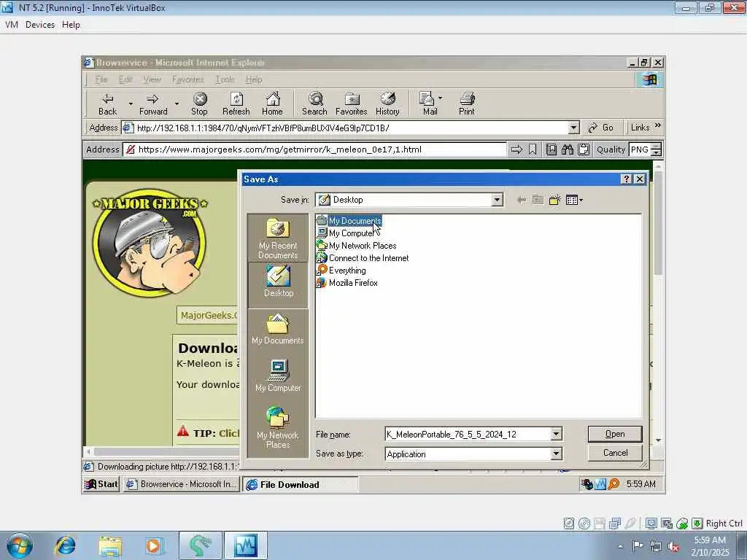Click the Print icon in IE toolbar

[467, 98]
